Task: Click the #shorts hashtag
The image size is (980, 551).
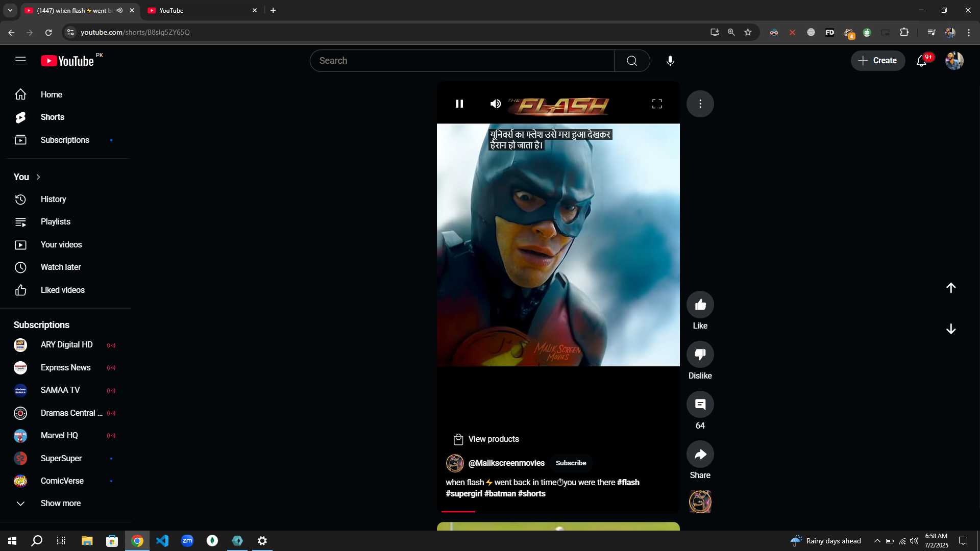Action: (531, 494)
